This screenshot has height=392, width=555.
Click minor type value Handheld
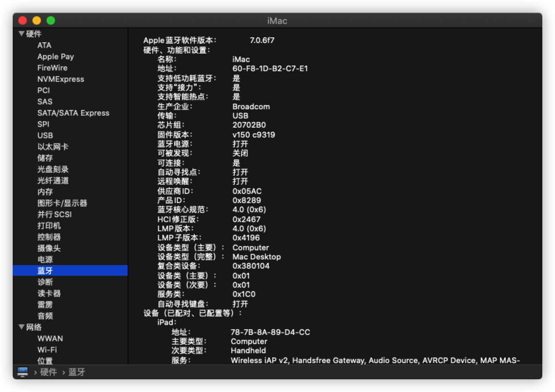pyautogui.click(x=248, y=350)
